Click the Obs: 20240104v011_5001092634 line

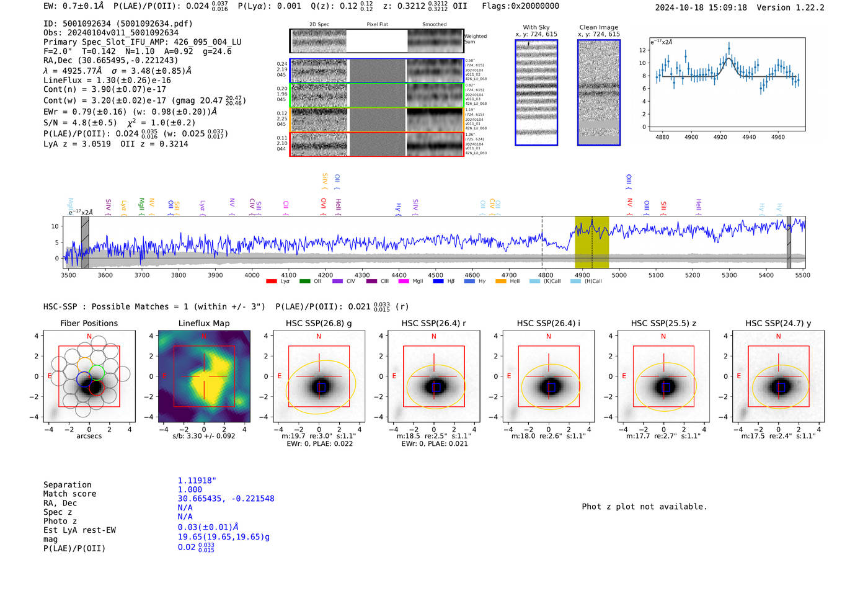pos(111,33)
